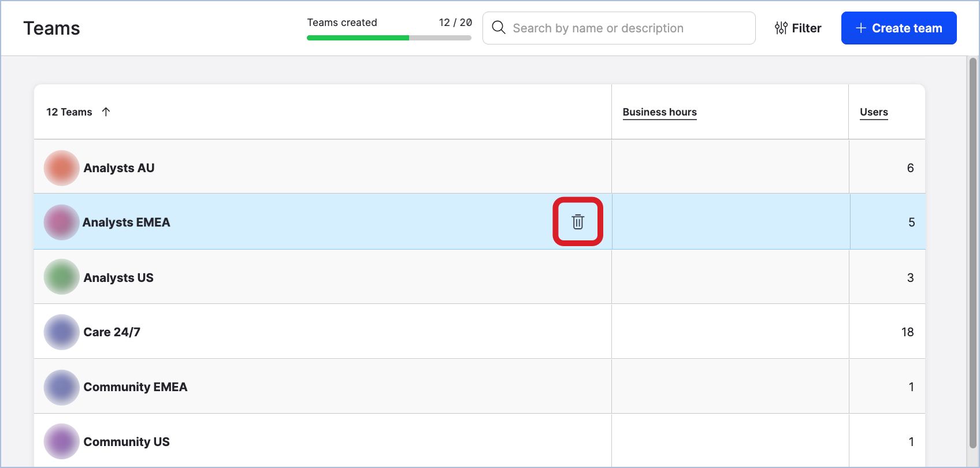Open the Care 24/7 team
This screenshot has height=468, width=980.
click(x=112, y=332)
